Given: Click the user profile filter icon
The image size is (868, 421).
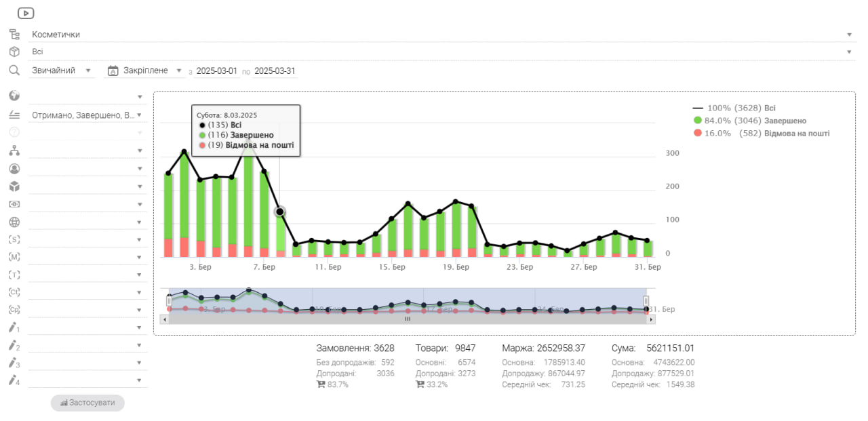Looking at the screenshot, I should (14, 168).
